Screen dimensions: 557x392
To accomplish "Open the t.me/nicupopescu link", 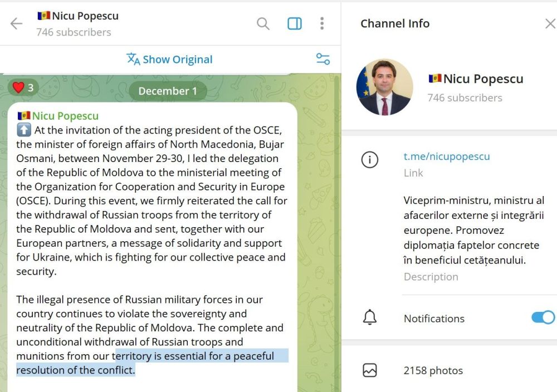I will click(x=447, y=156).
